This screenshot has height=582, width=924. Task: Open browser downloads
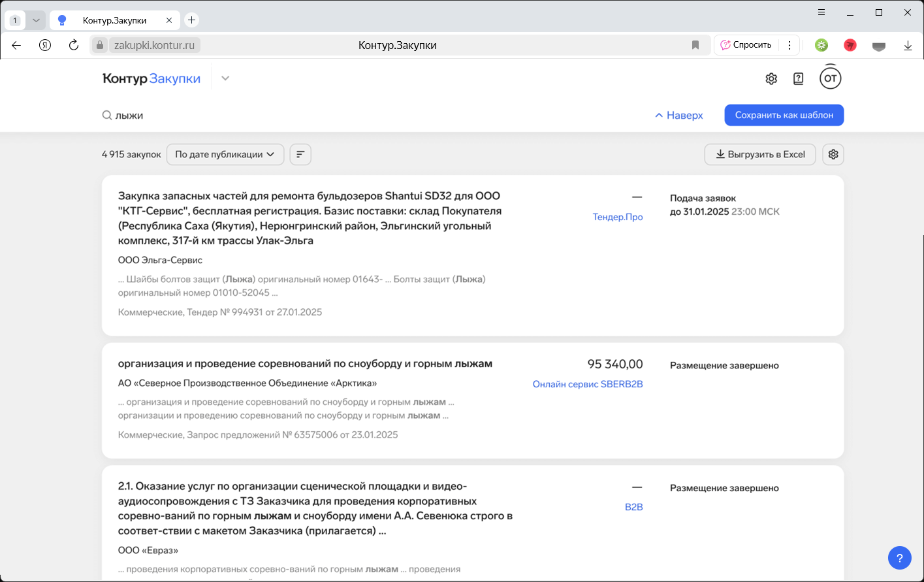908,45
